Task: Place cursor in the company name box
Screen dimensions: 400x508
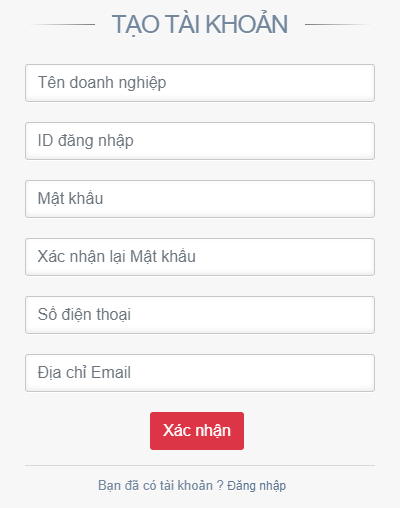Action: click(x=200, y=83)
